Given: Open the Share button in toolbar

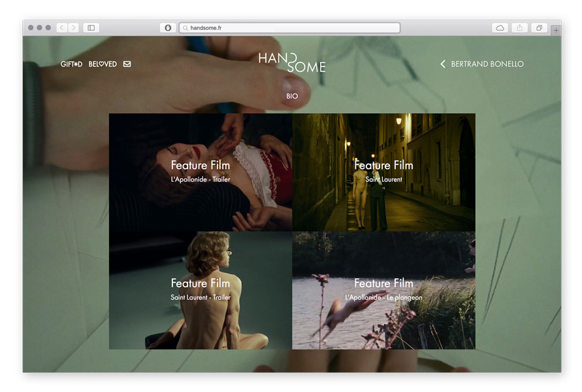Looking at the screenshot, I should [x=520, y=28].
